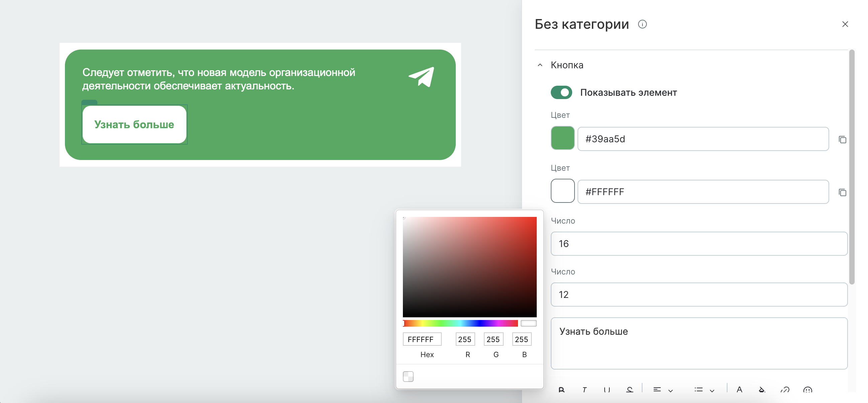Click the Hex field showing FFFFFF

422,339
